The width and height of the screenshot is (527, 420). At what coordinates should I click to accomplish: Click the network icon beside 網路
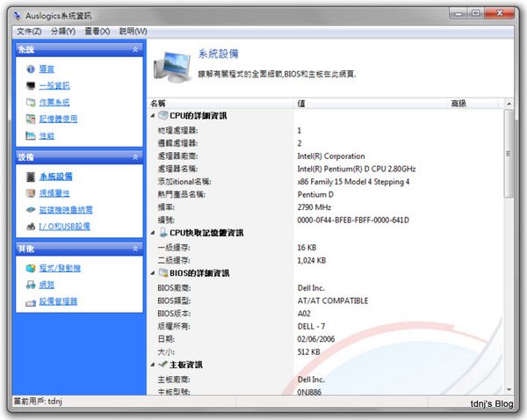[x=31, y=285]
